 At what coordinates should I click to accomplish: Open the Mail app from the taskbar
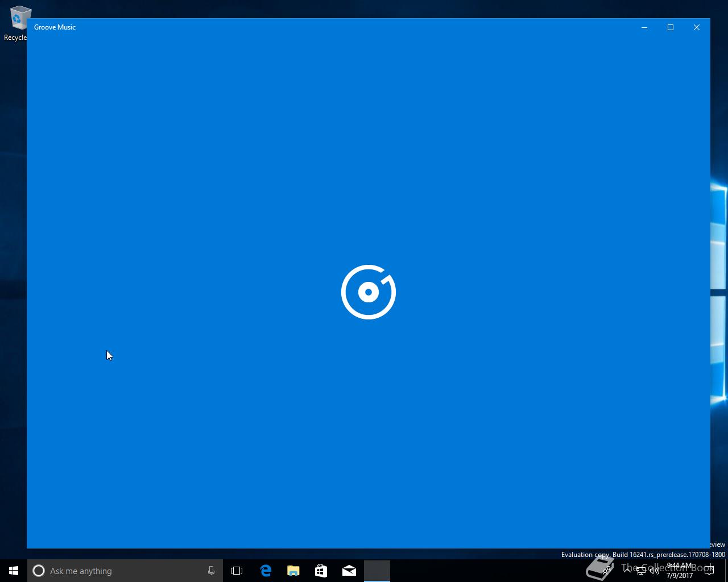pyautogui.click(x=349, y=571)
